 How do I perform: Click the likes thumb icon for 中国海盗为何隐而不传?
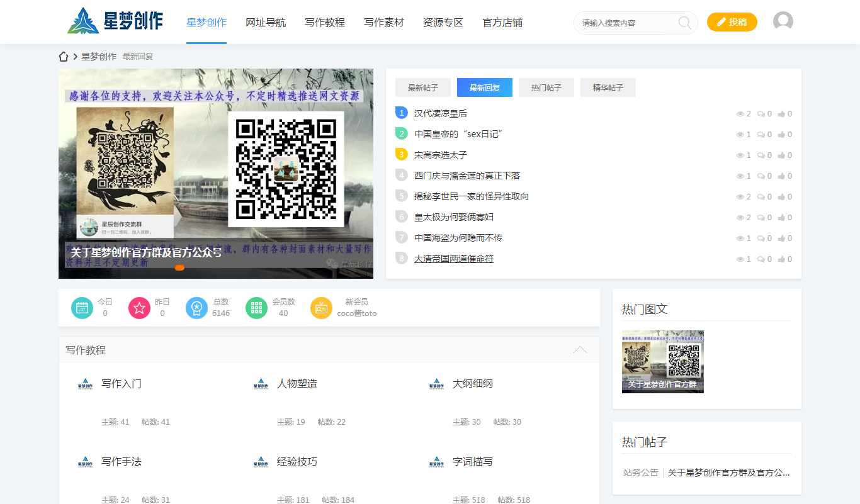click(782, 238)
